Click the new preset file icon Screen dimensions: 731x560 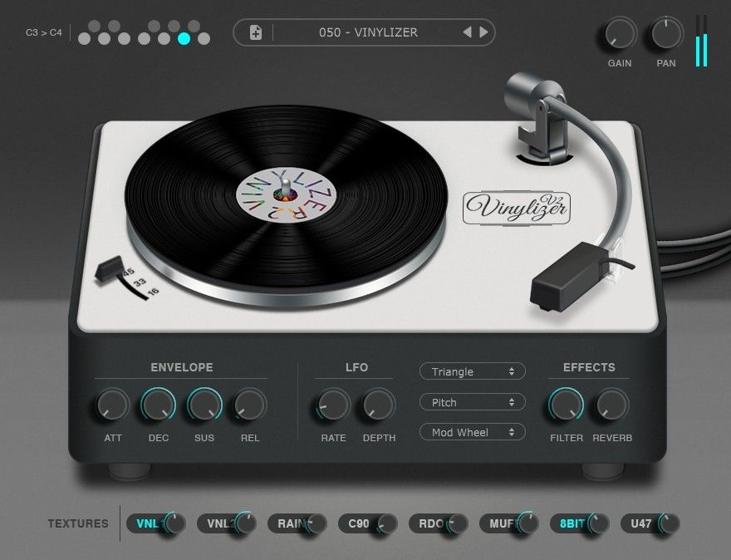coord(256,33)
